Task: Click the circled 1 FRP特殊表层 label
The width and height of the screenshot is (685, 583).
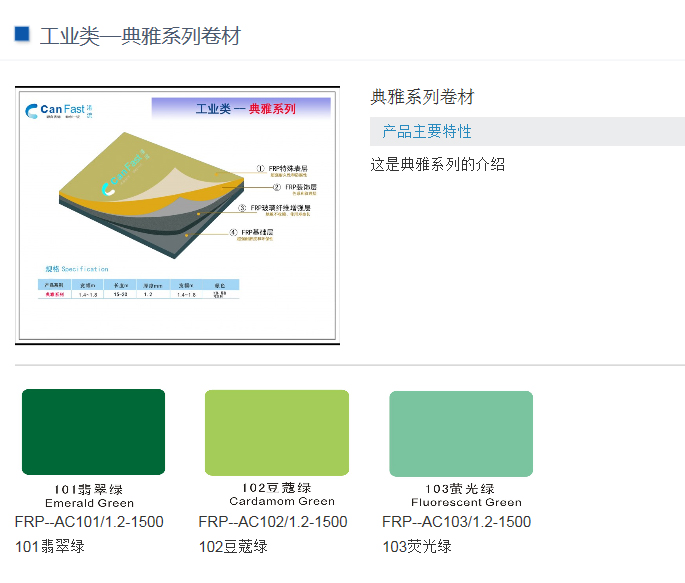Action: pos(283,171)
